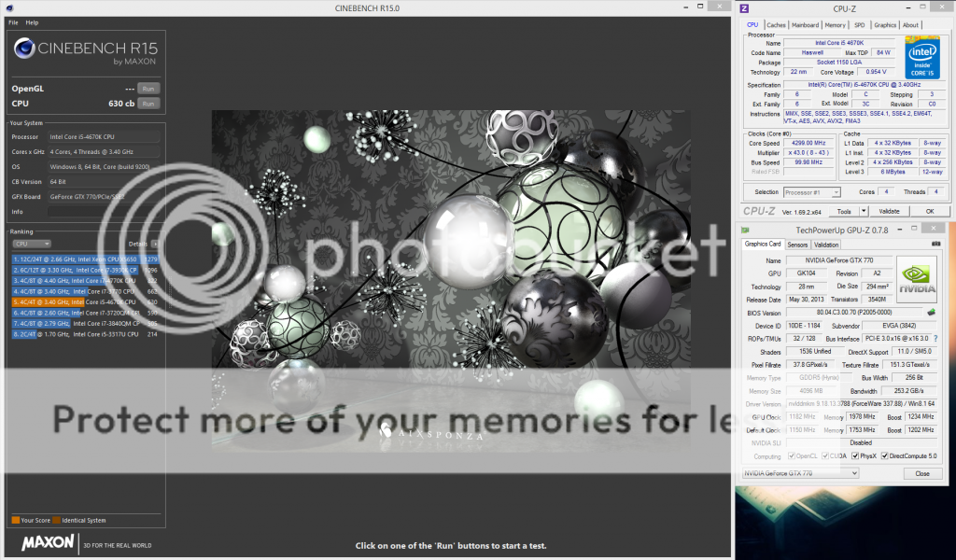
Task: Toggle the DirectCompute 5.0 checkbox
Action: tap(885, 456)
